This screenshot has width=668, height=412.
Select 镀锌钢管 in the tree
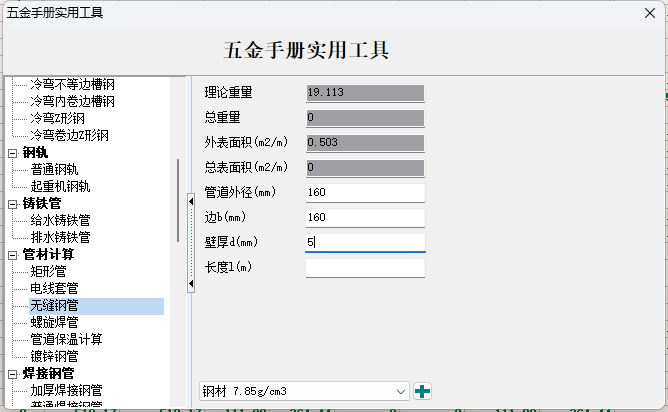(x=55, y=356)
